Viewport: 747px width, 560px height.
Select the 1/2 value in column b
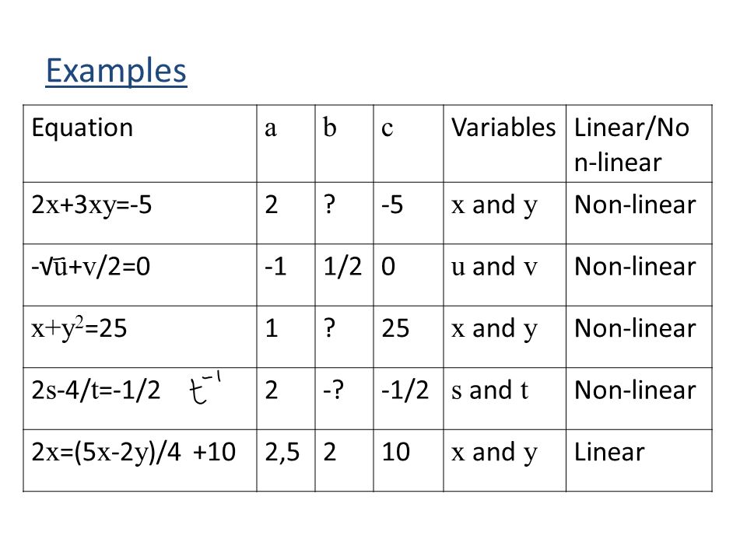[x=342, y=266]
